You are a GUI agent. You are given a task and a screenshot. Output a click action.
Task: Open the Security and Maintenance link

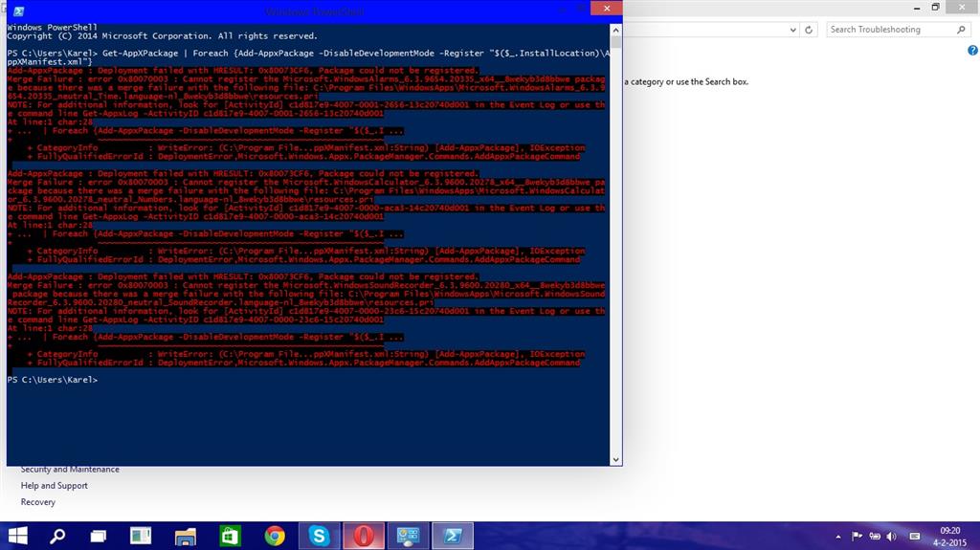[x=70, y=470]
